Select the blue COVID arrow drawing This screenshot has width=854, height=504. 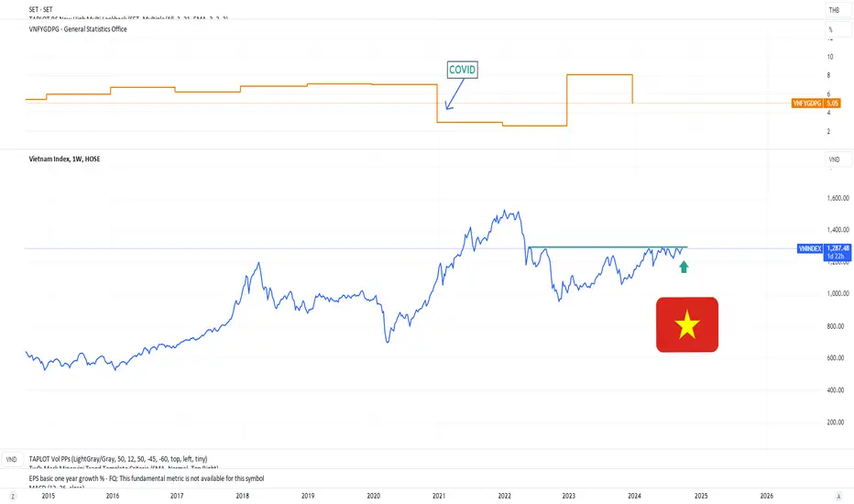(x=454, y=94)
